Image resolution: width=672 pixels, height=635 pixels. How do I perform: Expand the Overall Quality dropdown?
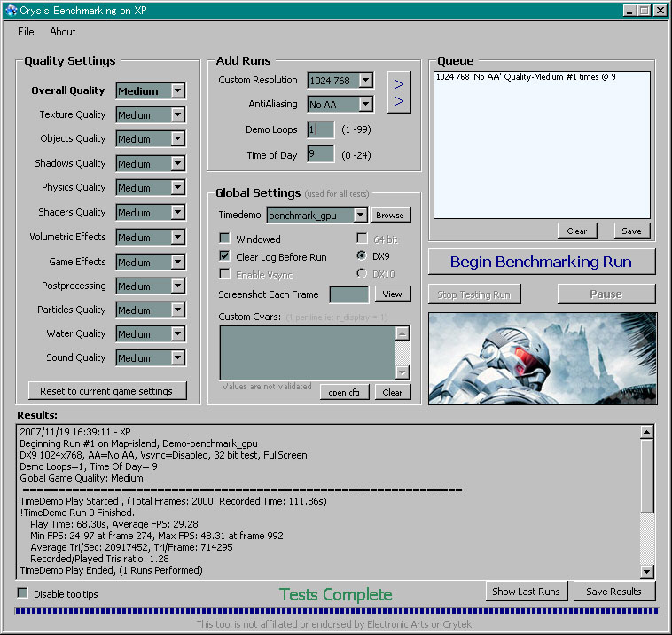[x=178, y=90]
